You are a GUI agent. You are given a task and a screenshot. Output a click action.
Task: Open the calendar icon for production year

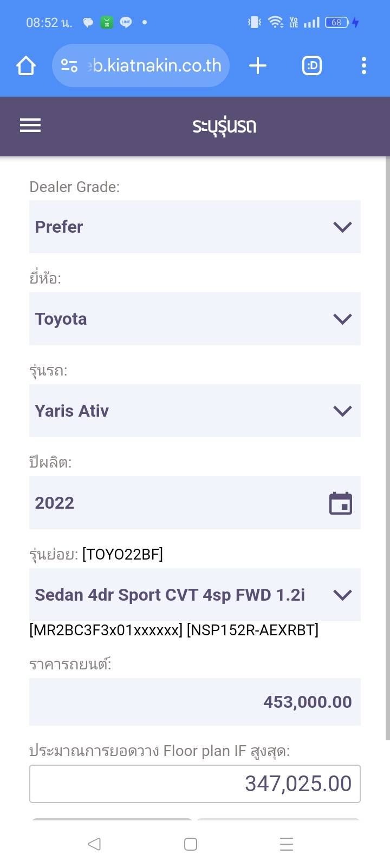(x=341, y=503)
